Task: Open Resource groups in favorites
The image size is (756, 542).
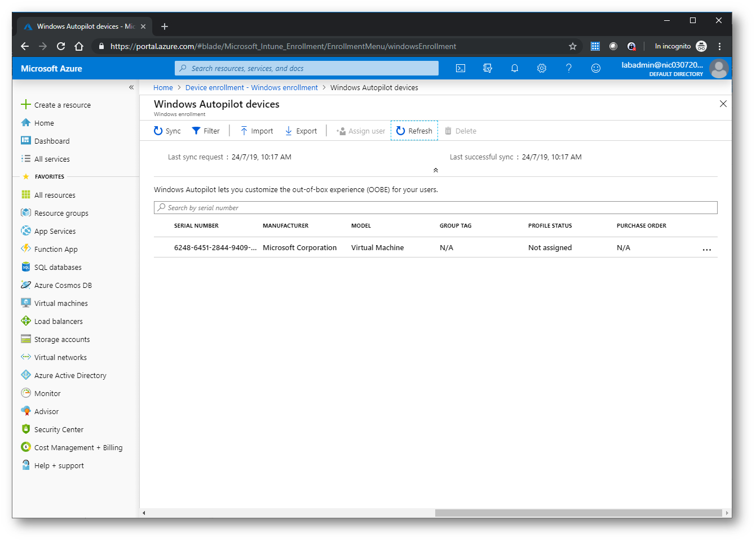Action: tap(61, 213)
